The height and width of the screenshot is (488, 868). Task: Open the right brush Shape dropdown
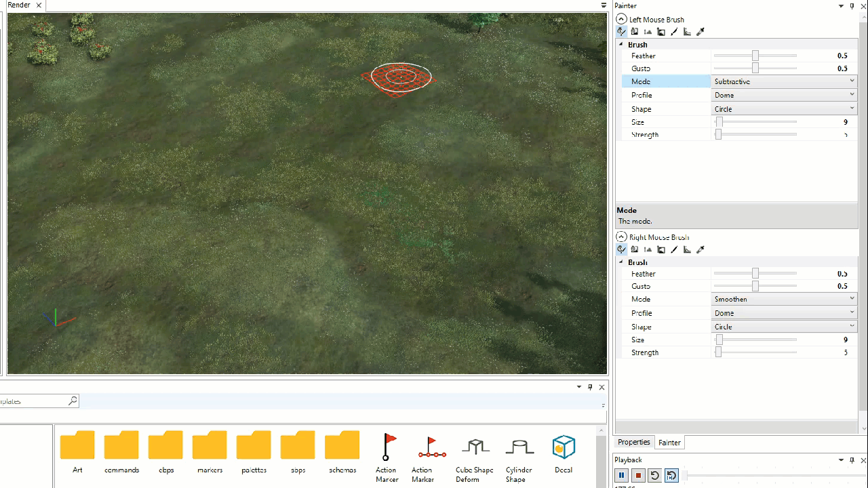(x=784, y=327)
